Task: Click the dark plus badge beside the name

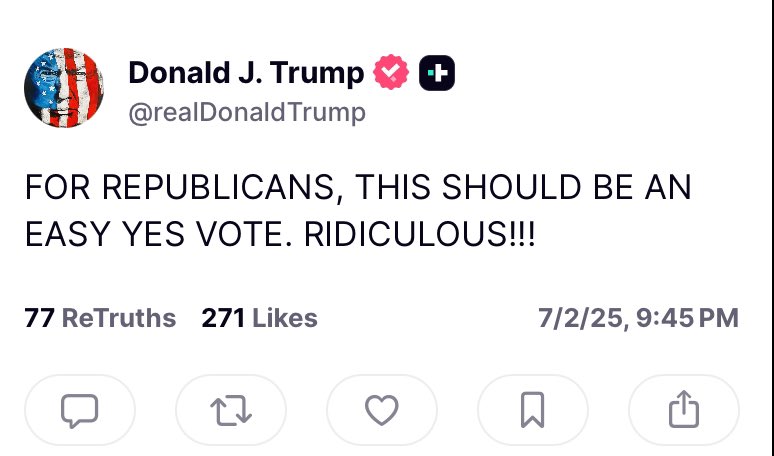Action: click(437, 74)
